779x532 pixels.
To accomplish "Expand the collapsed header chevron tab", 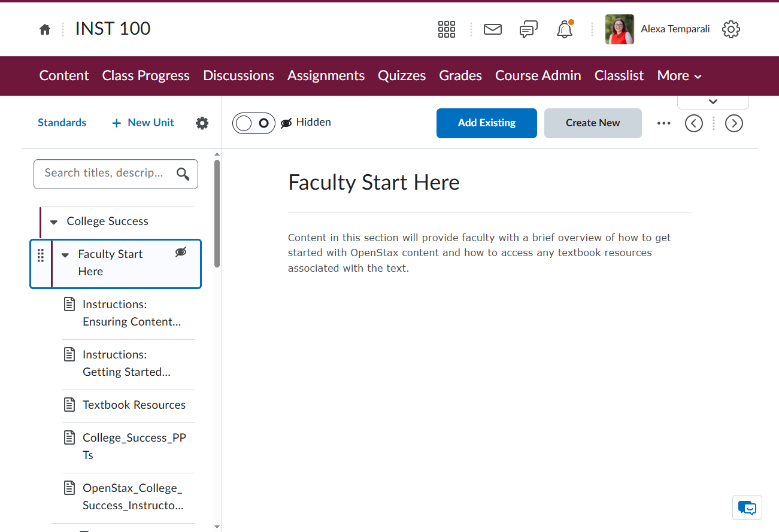I will point(713,102).
